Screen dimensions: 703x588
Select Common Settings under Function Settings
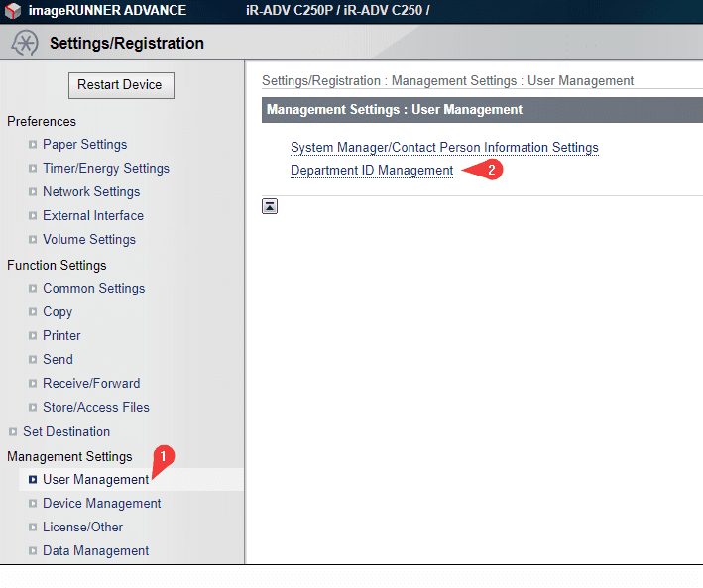[x=93, y=289]
